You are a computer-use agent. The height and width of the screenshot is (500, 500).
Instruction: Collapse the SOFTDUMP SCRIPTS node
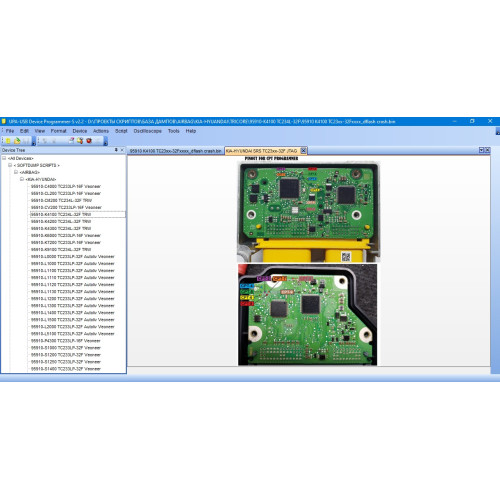tap(10, 165)
